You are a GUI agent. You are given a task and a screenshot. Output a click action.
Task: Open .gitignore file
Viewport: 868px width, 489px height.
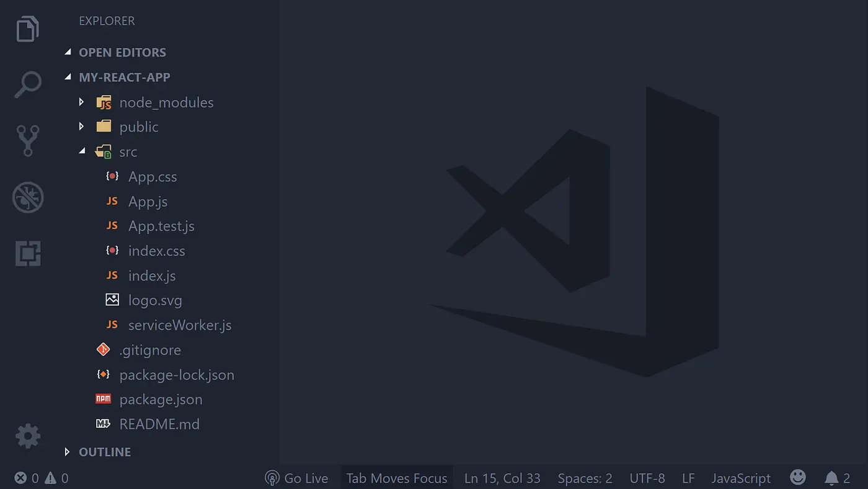tap(150, 350)
